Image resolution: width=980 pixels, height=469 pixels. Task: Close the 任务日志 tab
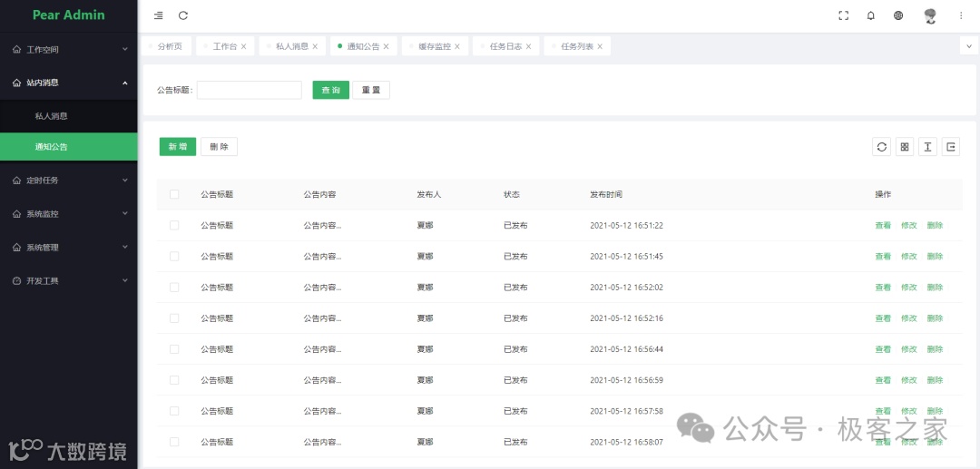point(528,46)
